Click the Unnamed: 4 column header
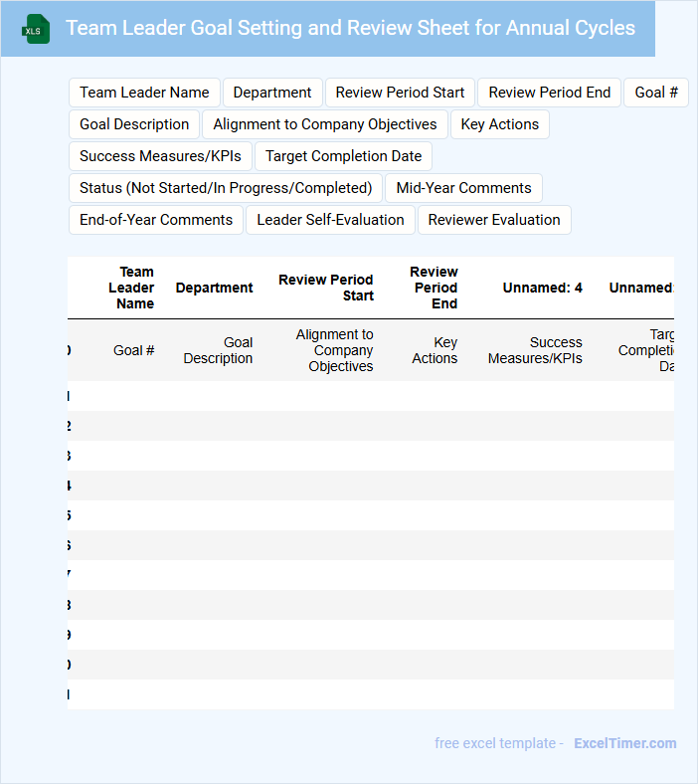Screen dimensions: 698x784 [x=542, y=288]
